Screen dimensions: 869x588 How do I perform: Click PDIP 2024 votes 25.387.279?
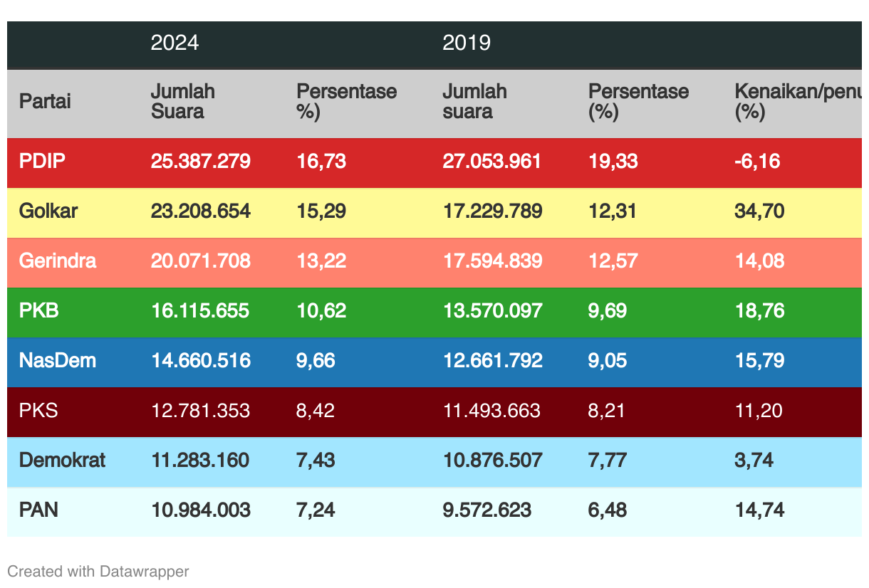[201, 161]
